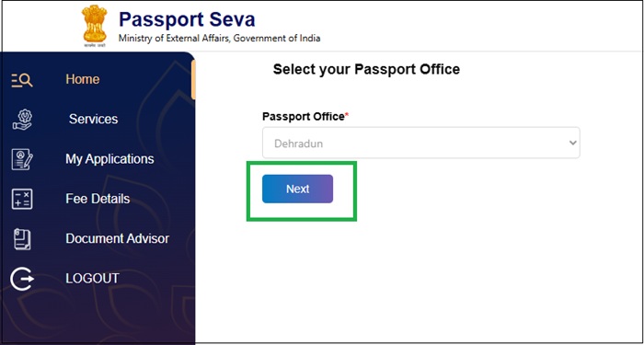Click the Passport Seva title text
This screenshot has height=345, width=644.
coord(187,19)
